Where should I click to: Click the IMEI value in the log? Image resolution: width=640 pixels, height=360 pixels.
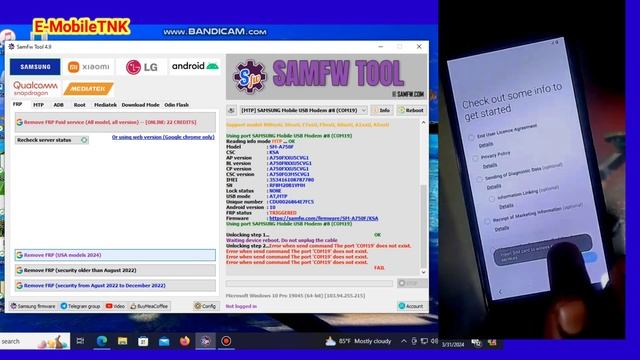tap(291, 180)
